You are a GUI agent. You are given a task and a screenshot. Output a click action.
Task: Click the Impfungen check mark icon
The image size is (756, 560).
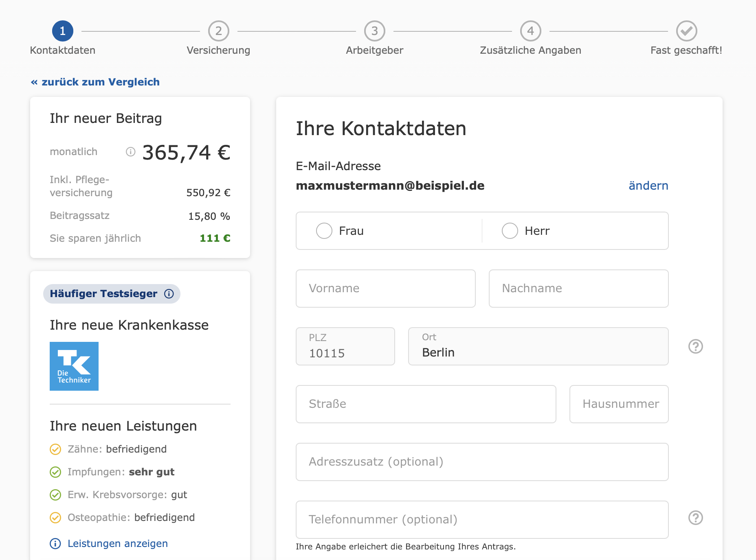click(x=55, y=472)
